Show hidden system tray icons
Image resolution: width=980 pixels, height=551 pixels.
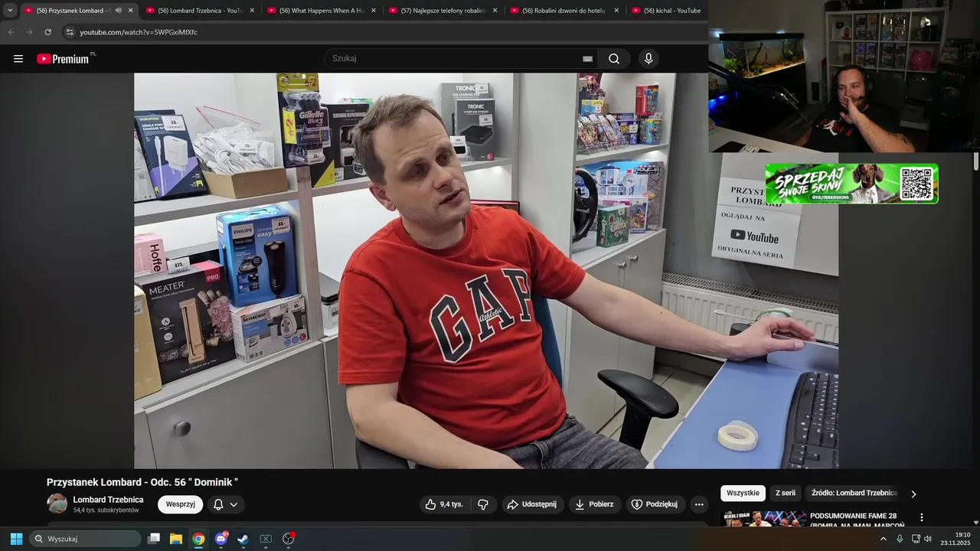click(884, 539)
